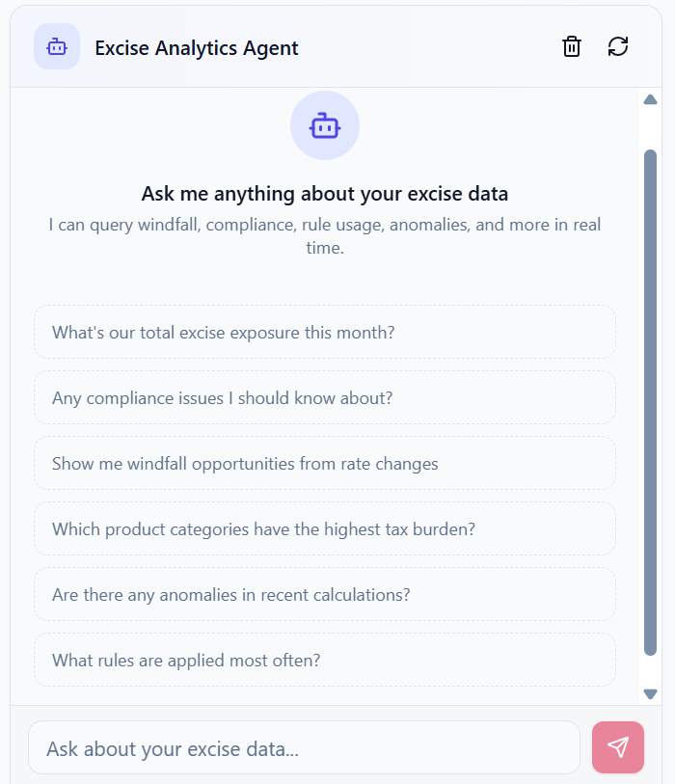This screenshot has height=784, width=675.
Task: Refresh the conversation using the circular arrows icon
Action: pyautogui.click(x=618, y=47)
